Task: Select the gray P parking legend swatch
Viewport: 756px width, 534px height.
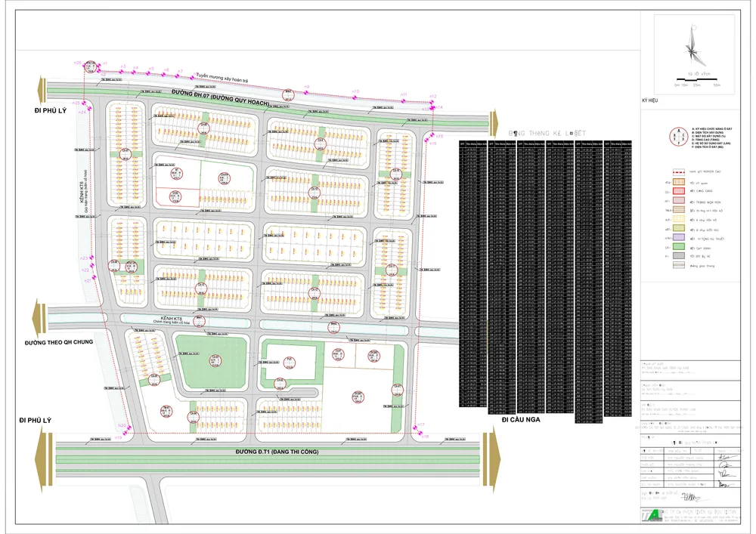Action: 679,256
